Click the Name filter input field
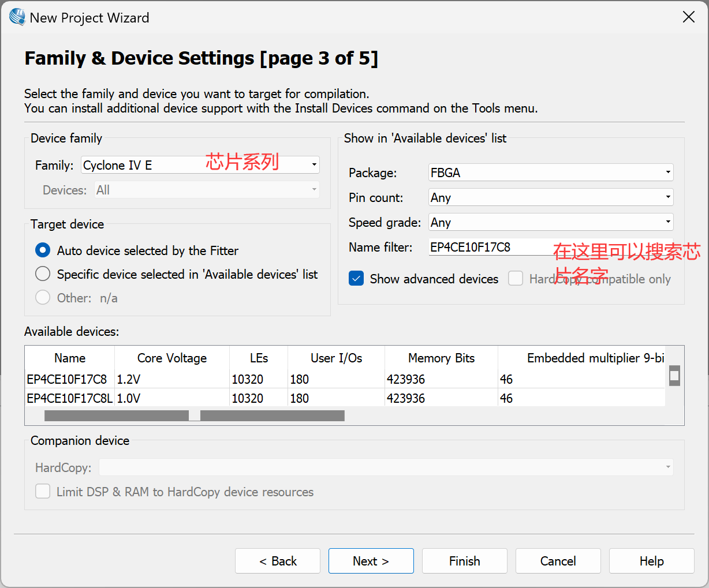This screenshot has width=709, height=588. [491, 247]
